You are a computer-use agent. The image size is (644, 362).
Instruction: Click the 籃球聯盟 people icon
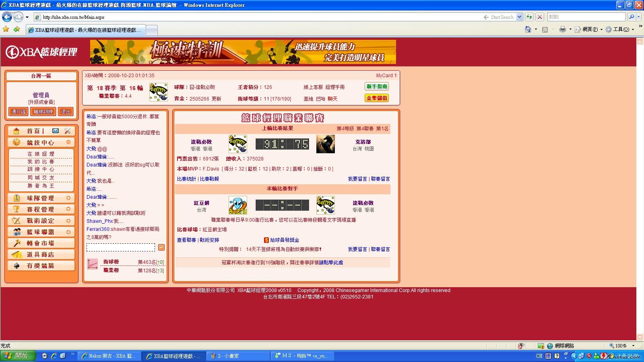tap(17, 232)
